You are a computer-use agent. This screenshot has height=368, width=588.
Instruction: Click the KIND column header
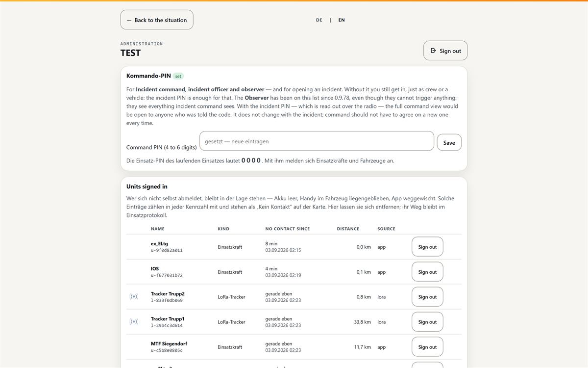pyautogui.click(x=223, y=229)
